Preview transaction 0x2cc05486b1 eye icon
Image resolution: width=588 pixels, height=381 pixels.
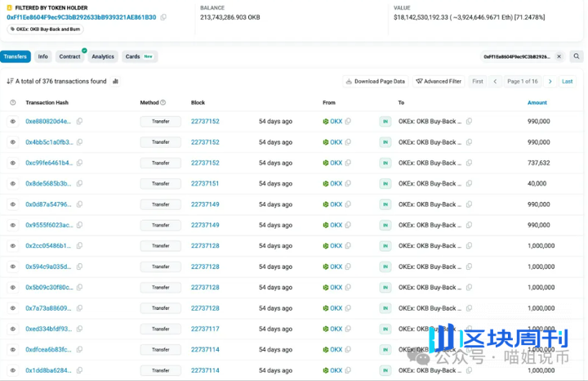click(x=13, y=246)
